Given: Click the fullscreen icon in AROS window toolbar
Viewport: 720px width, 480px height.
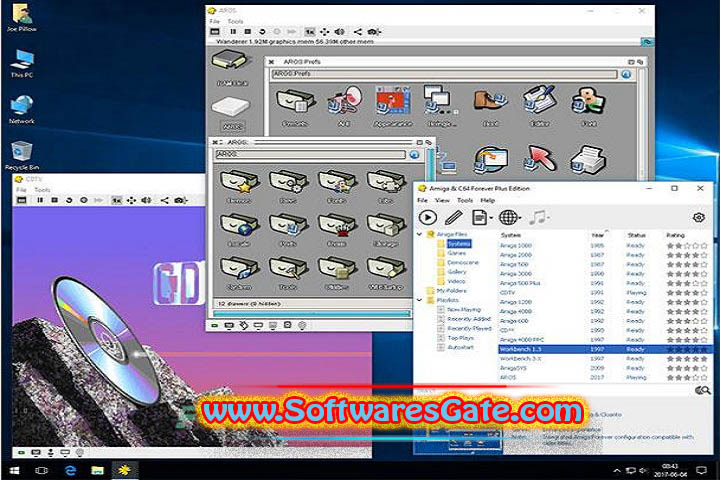Looking at the screenshot, I should pos(325,32).
